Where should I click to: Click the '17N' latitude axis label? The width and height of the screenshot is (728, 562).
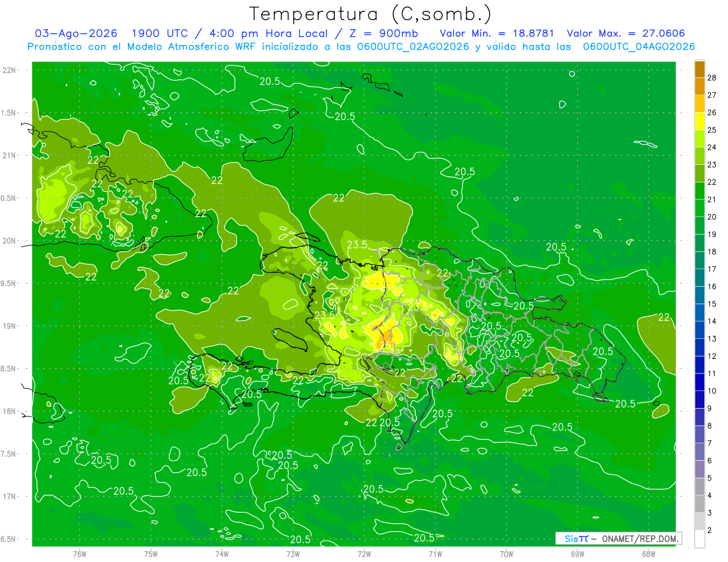10,497
